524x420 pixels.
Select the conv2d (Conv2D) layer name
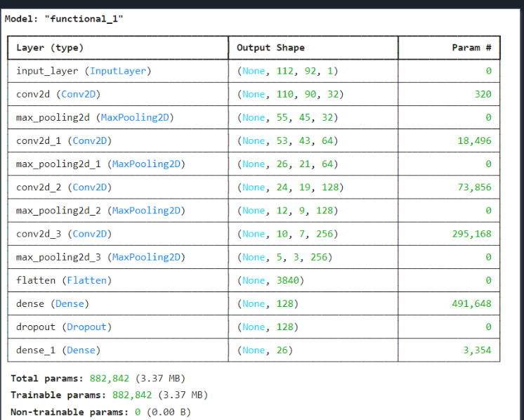click(58, 94)
